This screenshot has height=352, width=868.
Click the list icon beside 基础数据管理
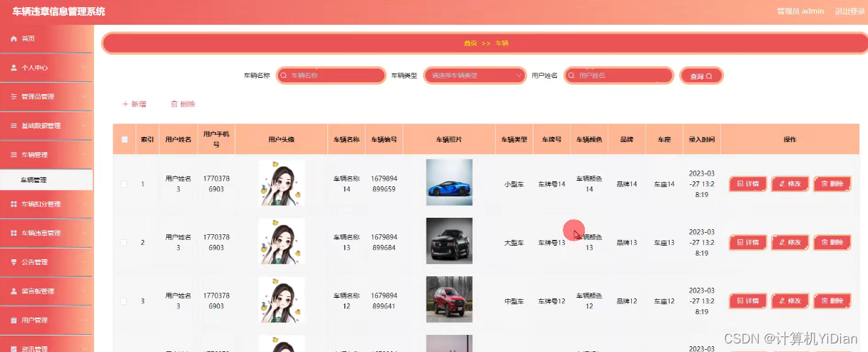[x=14, y=126]
